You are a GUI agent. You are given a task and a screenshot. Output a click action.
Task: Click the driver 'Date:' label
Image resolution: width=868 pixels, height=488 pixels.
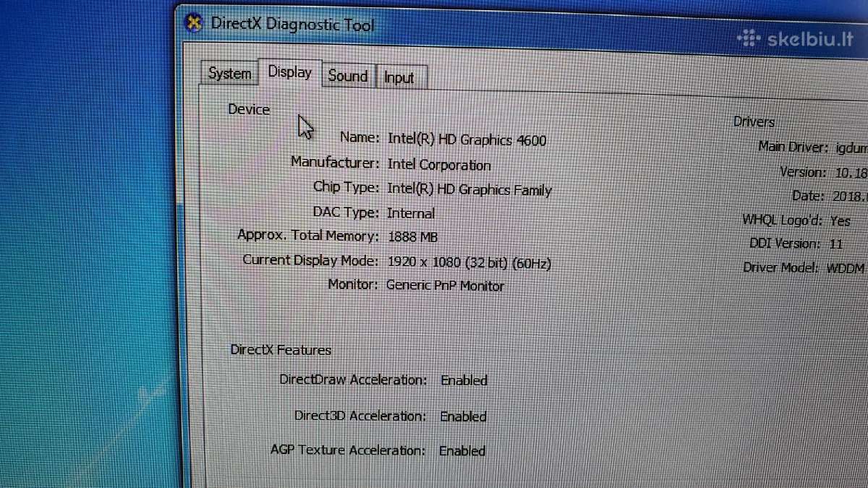coord(808,197)
